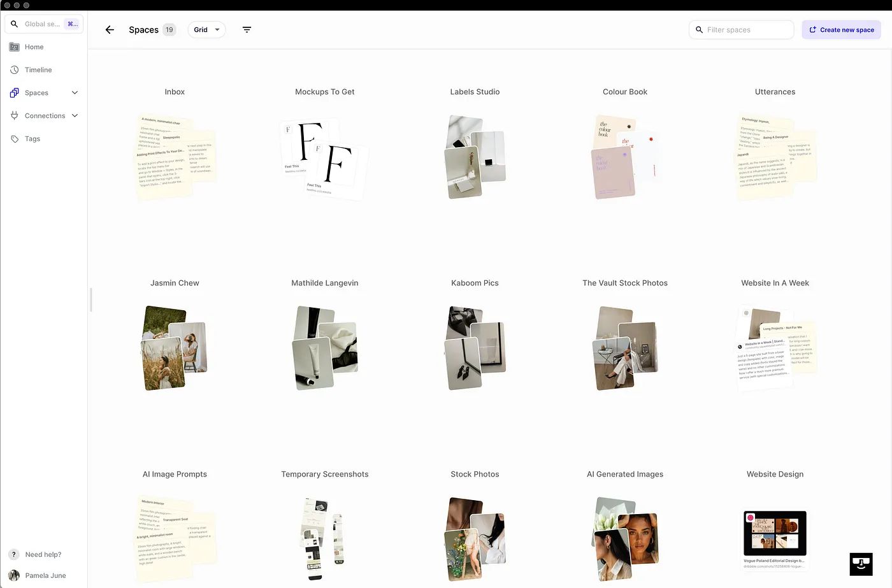Click the Mockups To Get title
Viewport: 892px width, 588px height.
[x=325, y=92]
